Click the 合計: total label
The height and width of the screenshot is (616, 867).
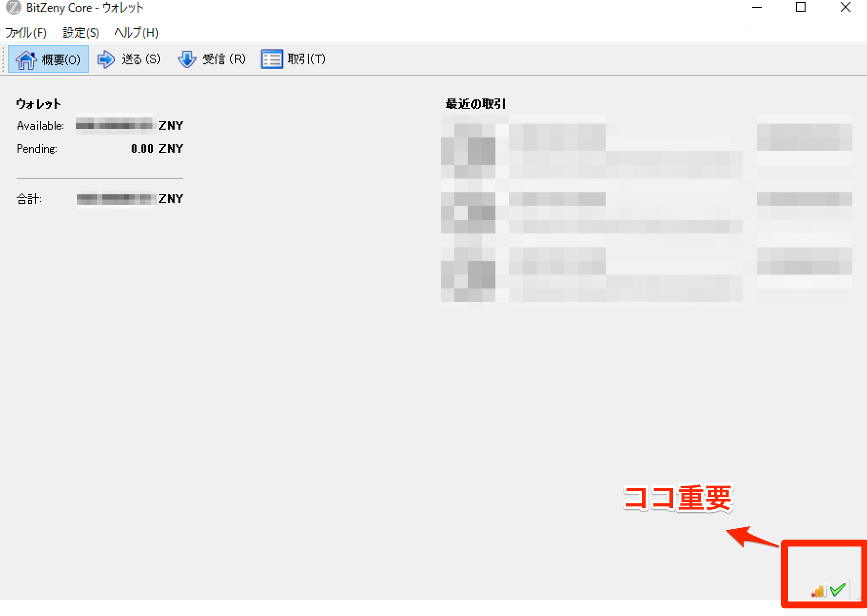pyautogui.click(x=29, y=199)
